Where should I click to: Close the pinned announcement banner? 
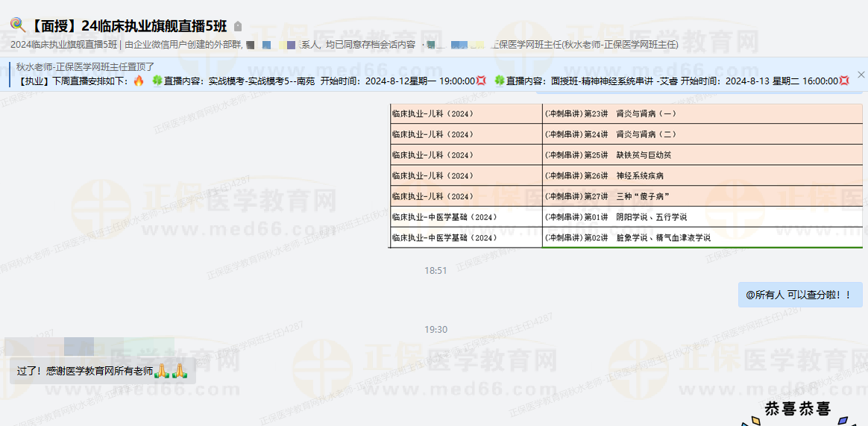click(861, 75)
